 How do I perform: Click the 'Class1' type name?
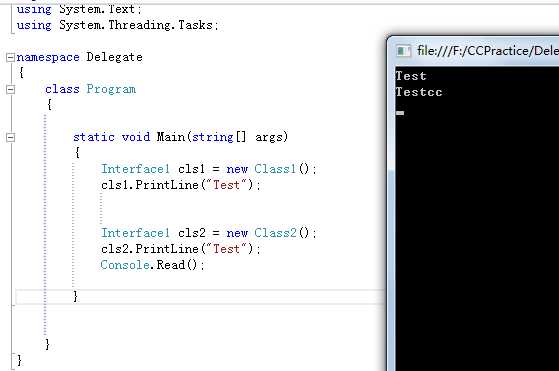click(x=275, y=169)
